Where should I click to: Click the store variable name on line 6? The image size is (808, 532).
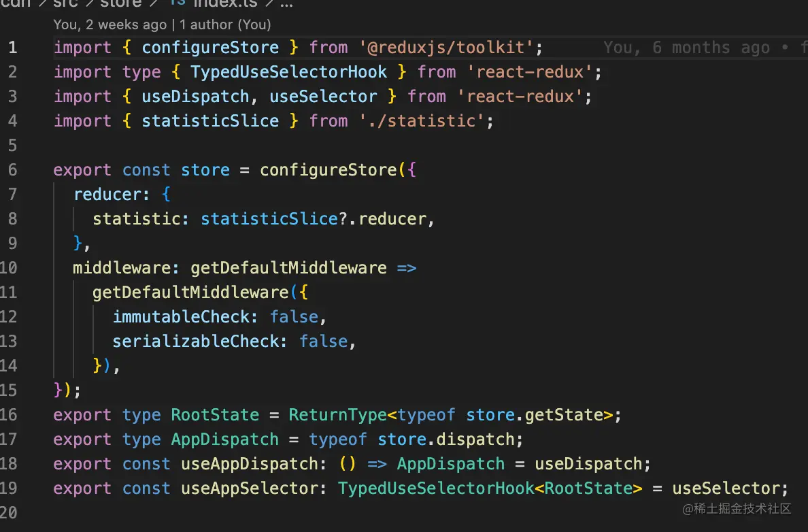tap(205, 169)
